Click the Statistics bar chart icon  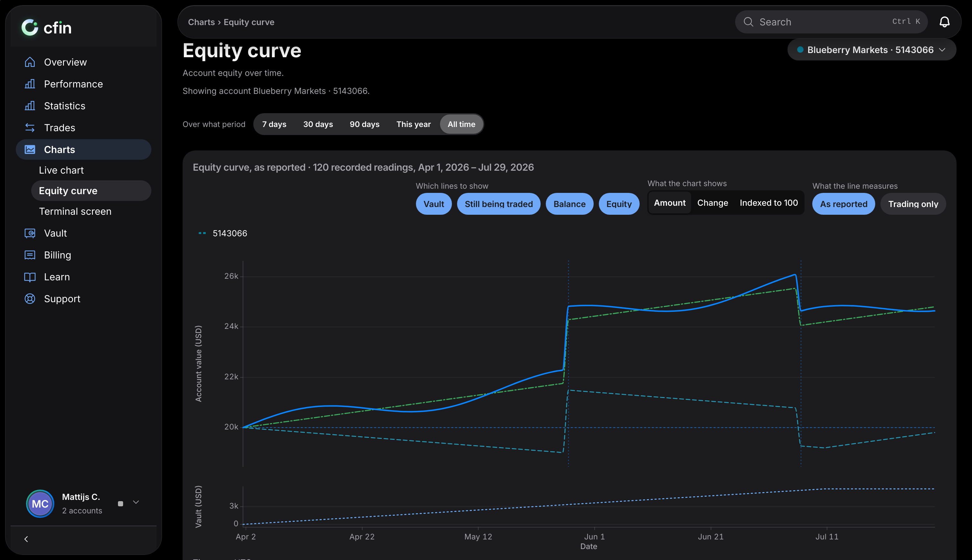30,106
